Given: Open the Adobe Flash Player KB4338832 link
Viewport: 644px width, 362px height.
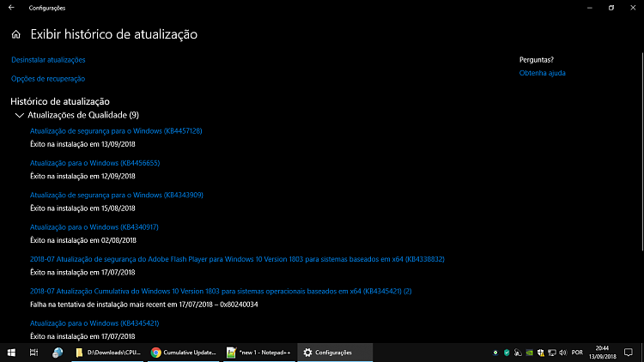Looking at the screenshot, I should point(237,259).
